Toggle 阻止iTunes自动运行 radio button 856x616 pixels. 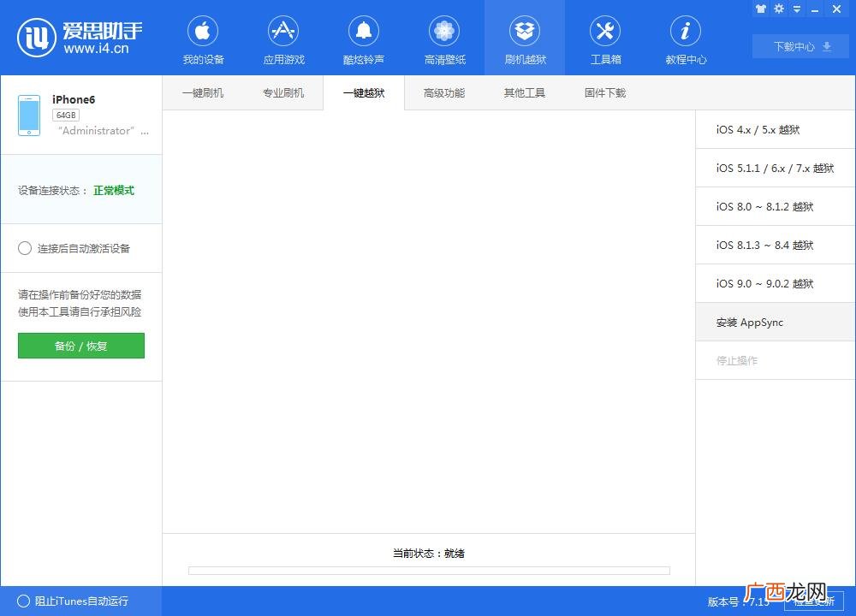(23, 601)
